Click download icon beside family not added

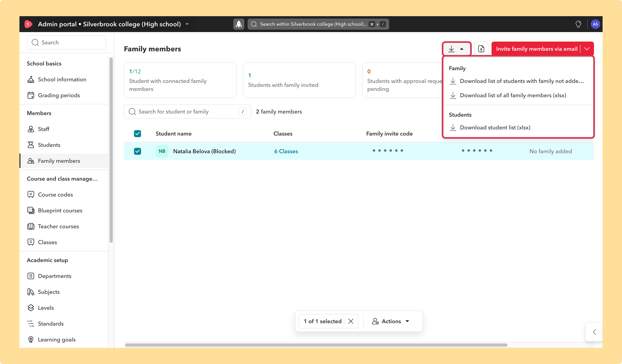(453, 81)
